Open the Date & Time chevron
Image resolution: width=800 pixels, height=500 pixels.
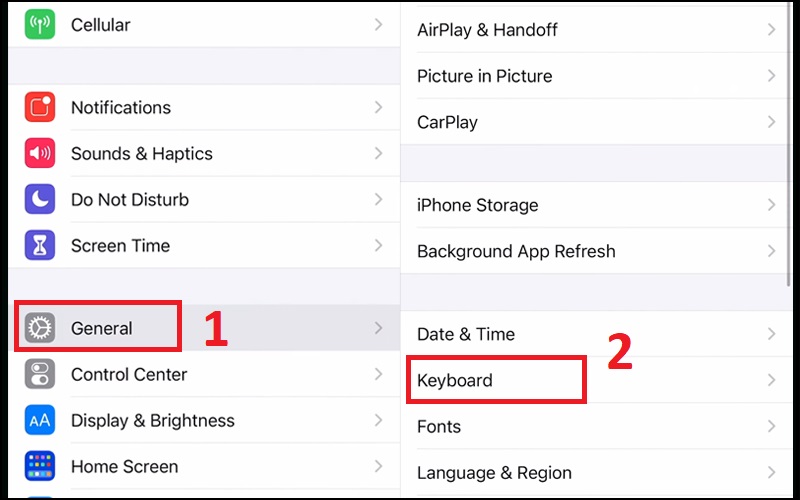tap(771, 334)
